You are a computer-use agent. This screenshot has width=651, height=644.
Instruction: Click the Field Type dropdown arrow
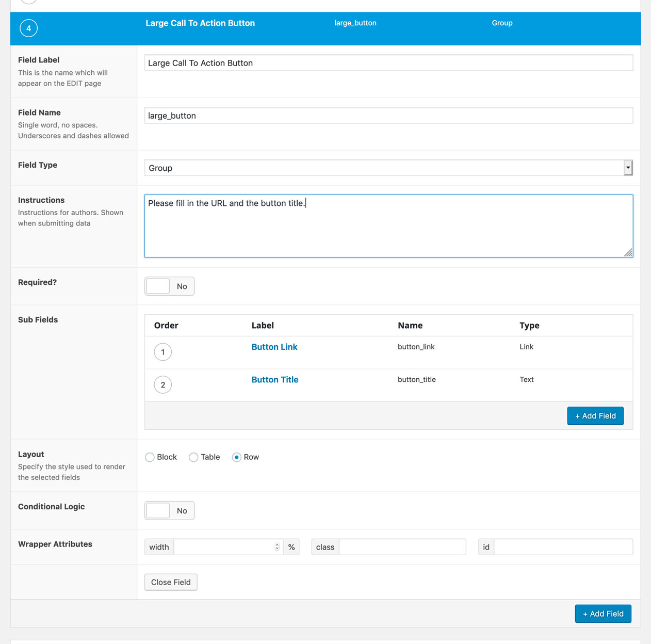[x=628, y=168]
